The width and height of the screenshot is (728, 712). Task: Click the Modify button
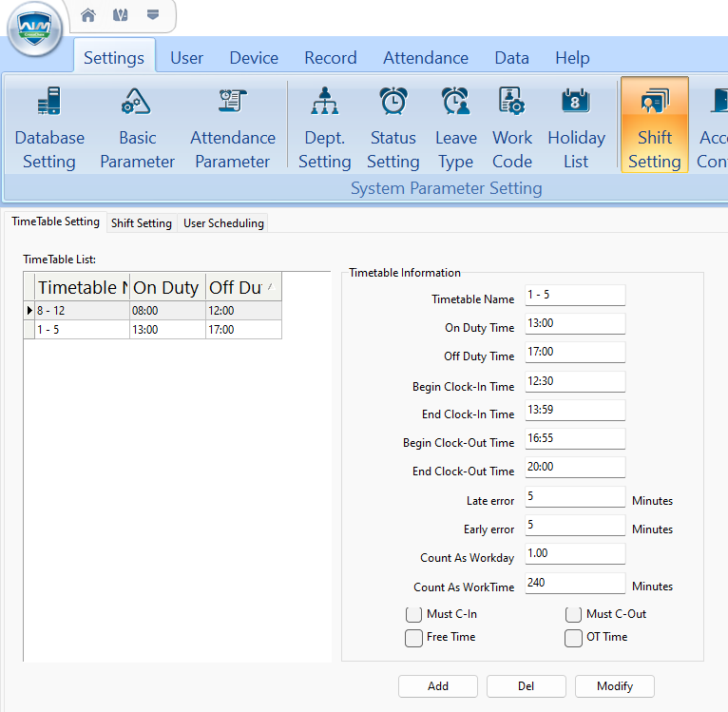coord(615,686)
